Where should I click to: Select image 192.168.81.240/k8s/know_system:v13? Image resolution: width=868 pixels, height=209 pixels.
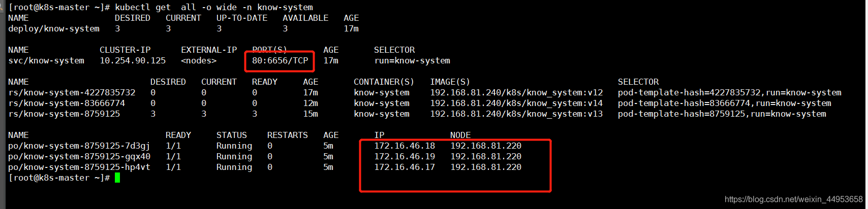pyautogui.click(x=516, y=114)
